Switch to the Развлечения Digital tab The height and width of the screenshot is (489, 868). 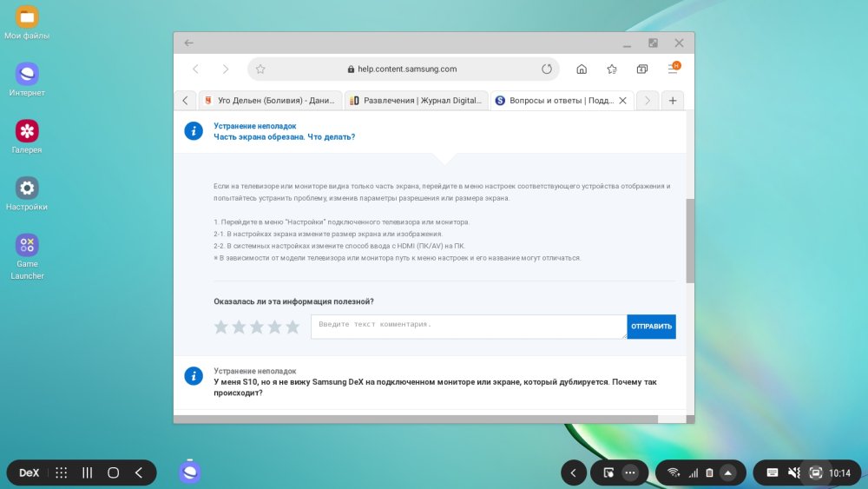click(416, 101)
